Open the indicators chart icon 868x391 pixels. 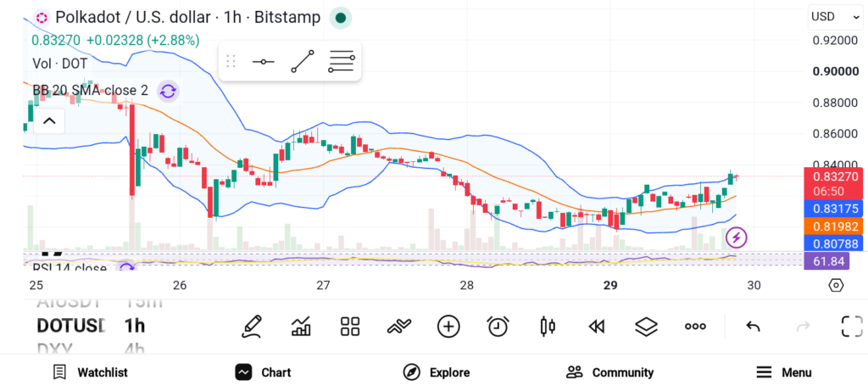tap(301, 327)
